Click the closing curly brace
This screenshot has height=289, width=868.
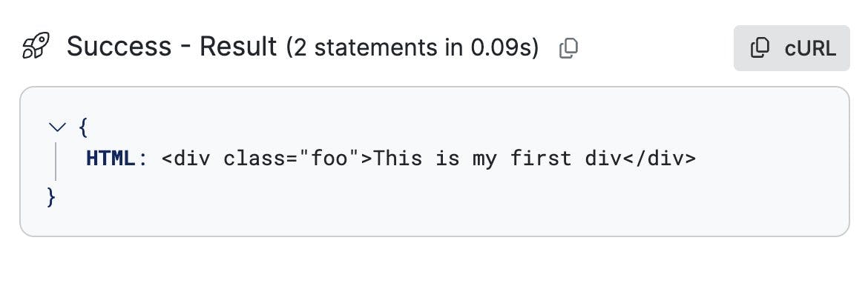[51, 197]
